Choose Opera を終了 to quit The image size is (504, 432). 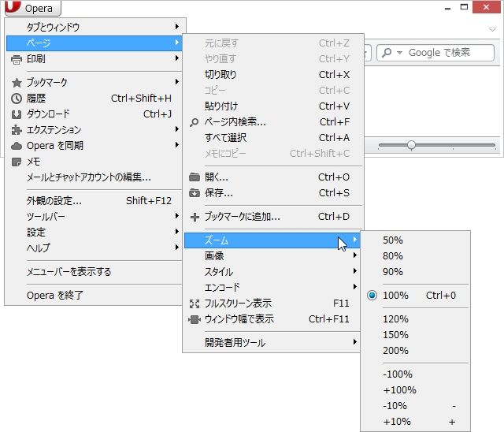pos(94,296)
